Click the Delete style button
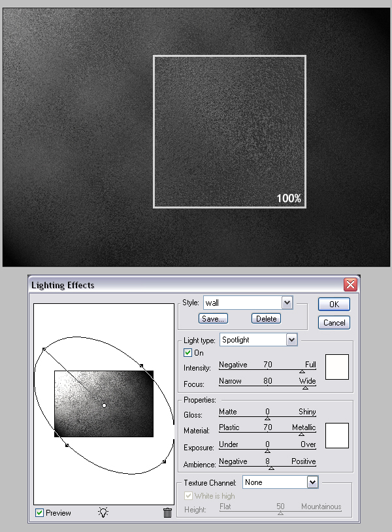This screenshot has height=532, width=392. tap(266, 318)
